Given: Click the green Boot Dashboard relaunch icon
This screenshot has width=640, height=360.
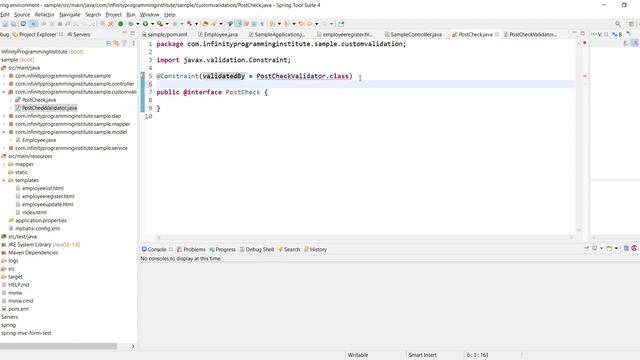Looking at the screenshot, I should 120,24.
